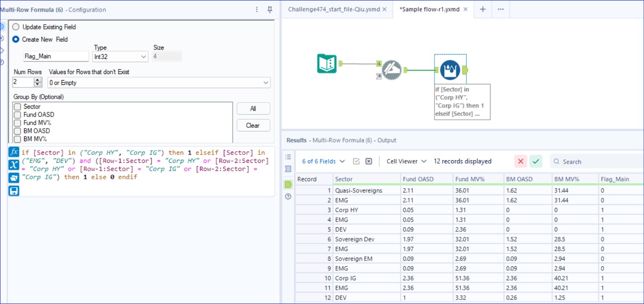Click the Multi-Row Formula tool on the canvas
This screenshot has width=644, height=304.
click(x=392, y=69)
